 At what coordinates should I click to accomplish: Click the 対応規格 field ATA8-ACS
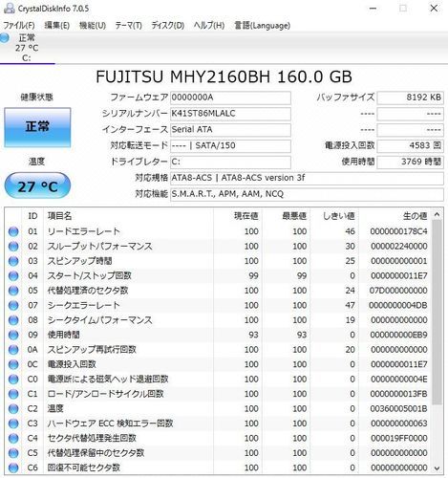click(307, 178)
